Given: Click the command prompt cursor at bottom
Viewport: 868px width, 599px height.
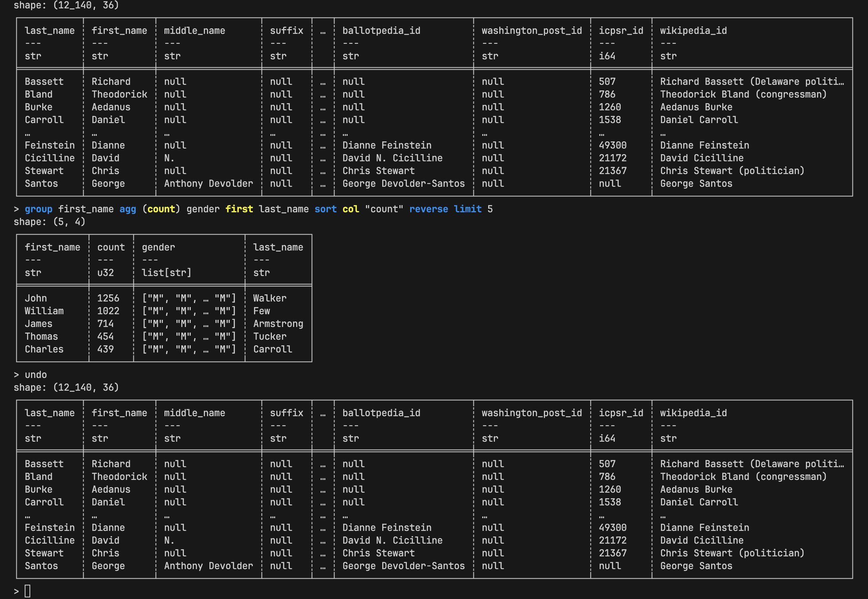Looking at the screenshot, I should pyautogui.click(x=27, y=591).
